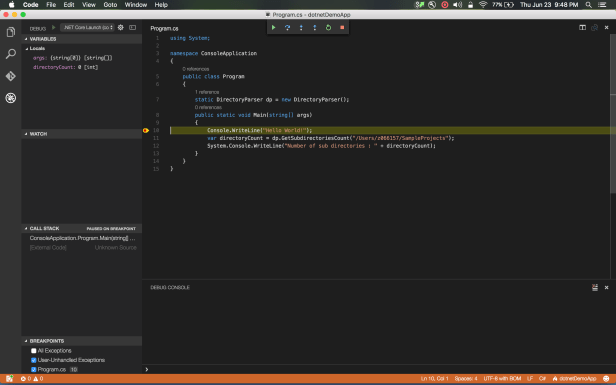Open launch.json with gear icon
The width and height of the screenshot is (616, 385).
click(x=121, y=28)
